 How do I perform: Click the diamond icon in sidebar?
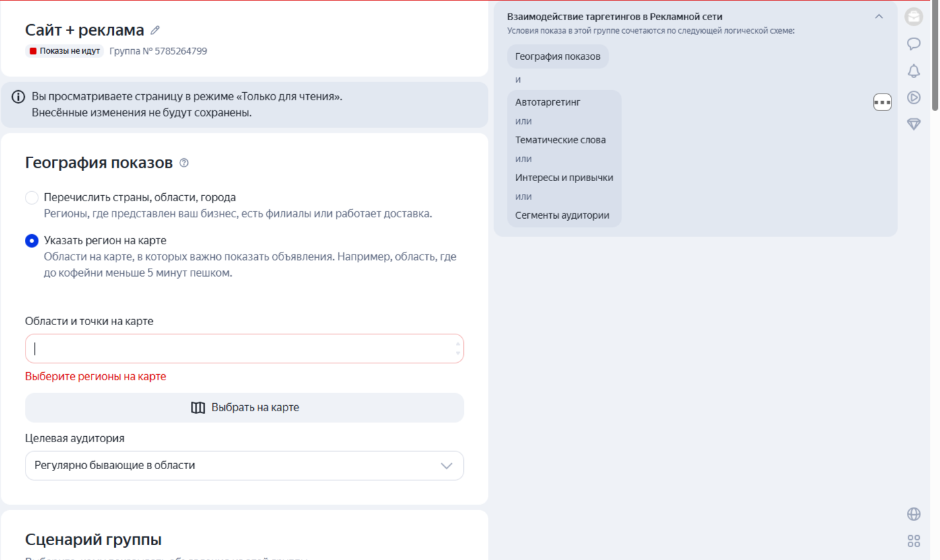[914, 124]
